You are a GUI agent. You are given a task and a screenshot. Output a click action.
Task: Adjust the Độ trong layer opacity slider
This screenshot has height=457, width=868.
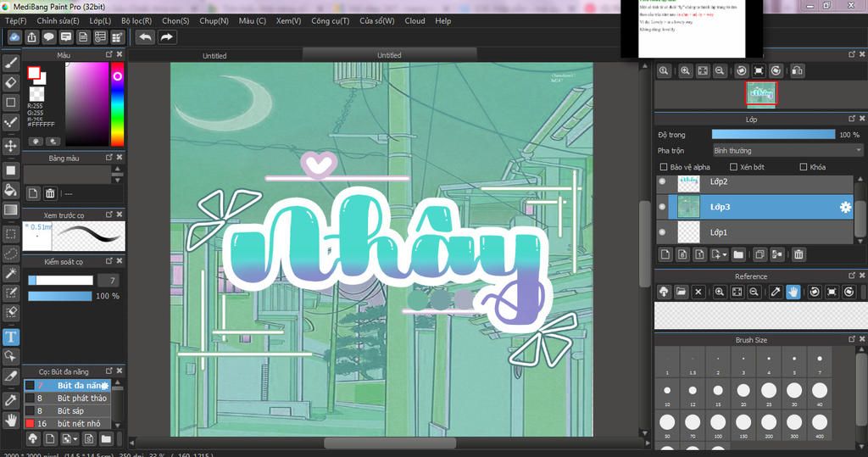pos(773,135)
